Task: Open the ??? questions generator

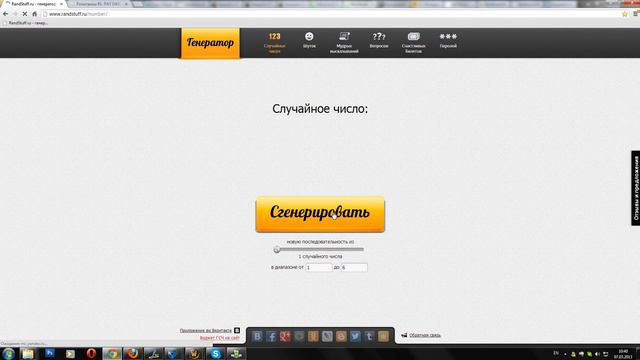Action: click(x=379, y=40)
